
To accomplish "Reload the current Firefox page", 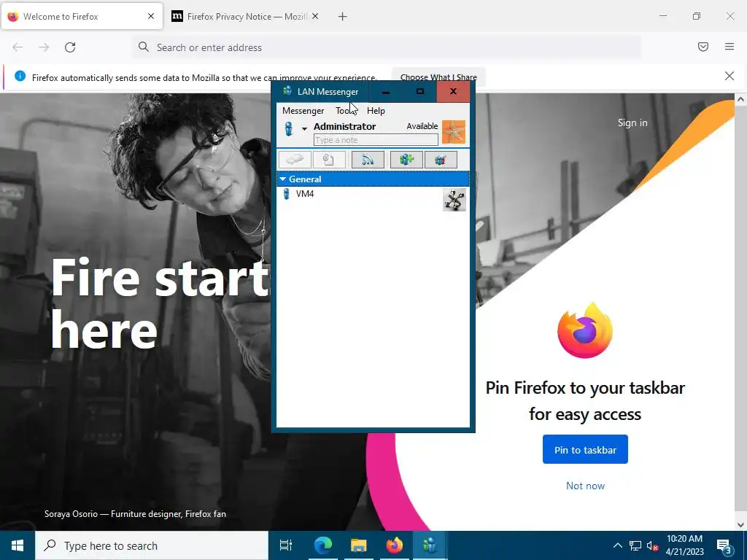I will coord(70,47).
